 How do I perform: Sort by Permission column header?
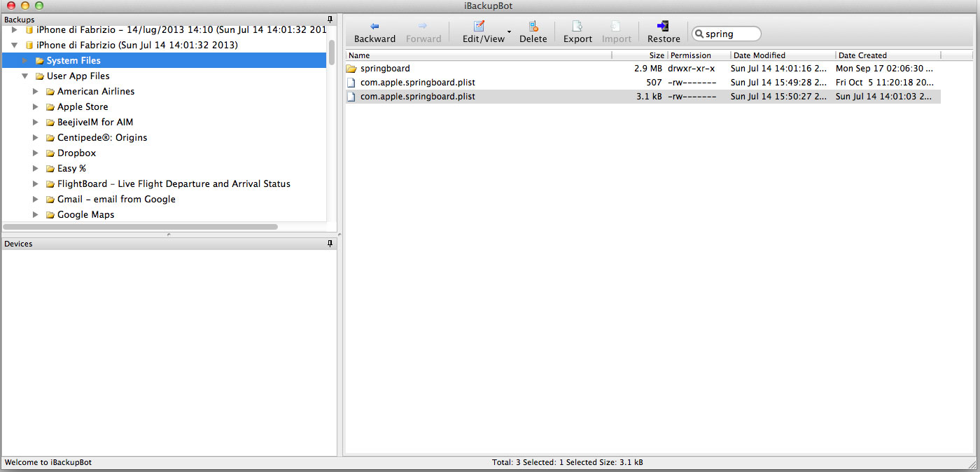tap(699, 55)
